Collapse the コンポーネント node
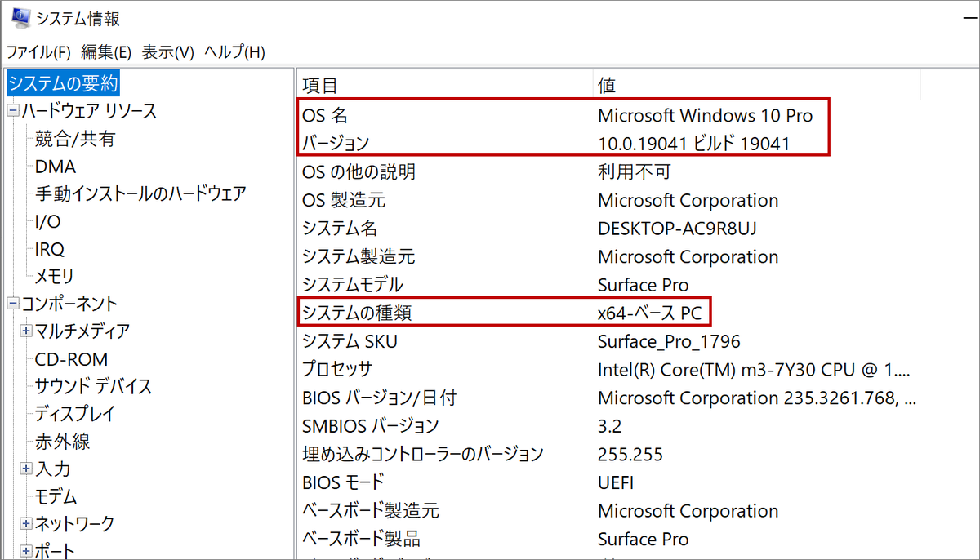Screen dimensions: 980x560 tap(13, 304)
